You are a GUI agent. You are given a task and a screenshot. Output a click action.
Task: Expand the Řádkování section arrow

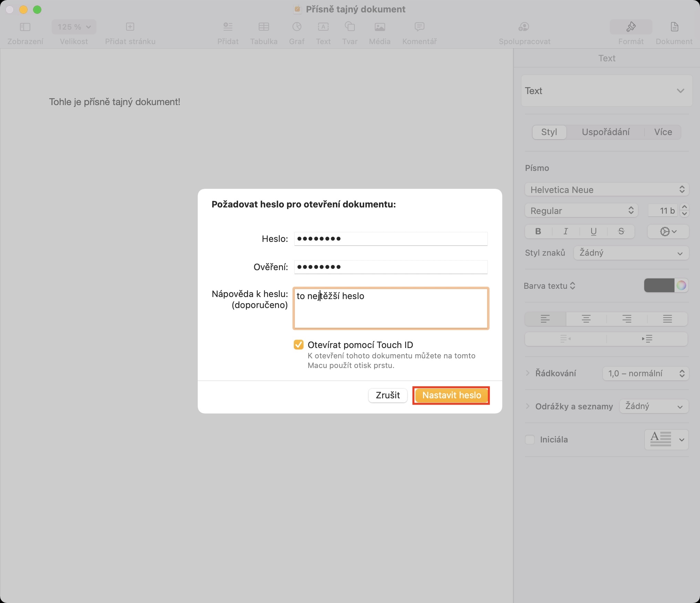(x=527, y=373)
